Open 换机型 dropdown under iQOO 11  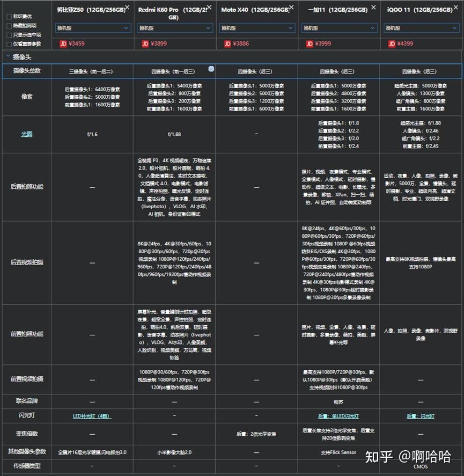421,28
